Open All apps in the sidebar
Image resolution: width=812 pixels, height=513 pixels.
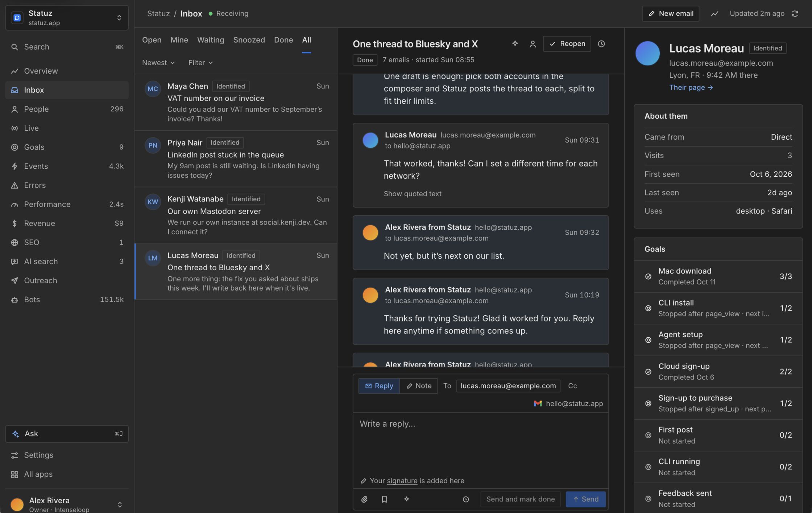pos(67,474)
